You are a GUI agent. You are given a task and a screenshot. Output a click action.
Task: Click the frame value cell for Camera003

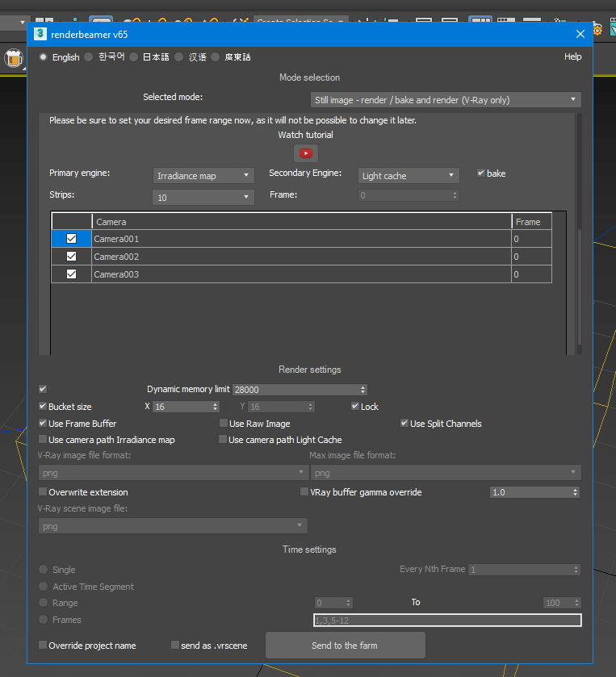pos(532,274)
